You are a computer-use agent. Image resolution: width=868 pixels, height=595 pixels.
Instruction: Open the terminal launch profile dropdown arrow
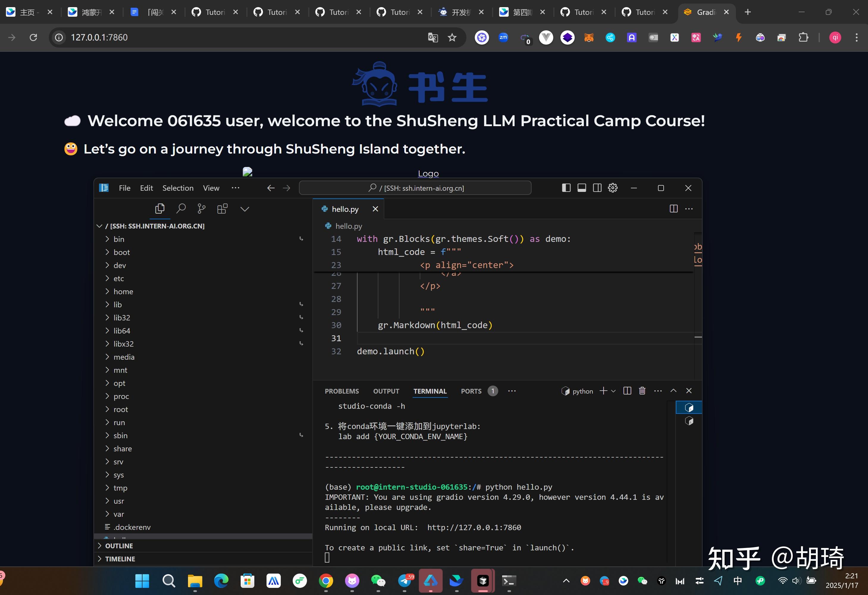pos(613,391)
